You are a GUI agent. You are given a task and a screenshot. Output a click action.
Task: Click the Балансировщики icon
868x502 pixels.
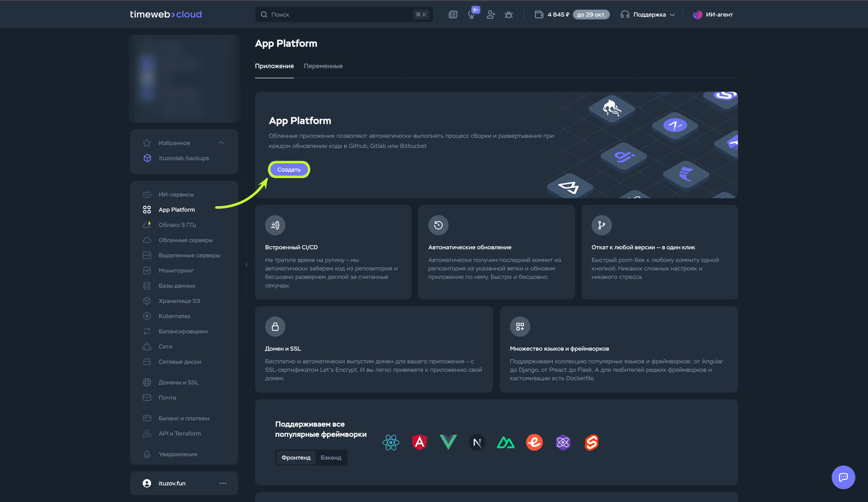pos(147,331)
